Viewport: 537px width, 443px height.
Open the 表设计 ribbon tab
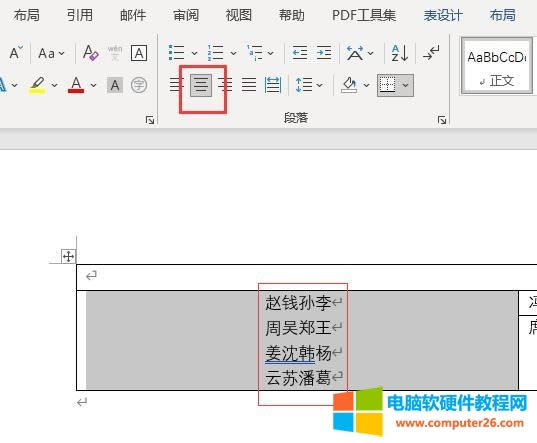[443, 16]
